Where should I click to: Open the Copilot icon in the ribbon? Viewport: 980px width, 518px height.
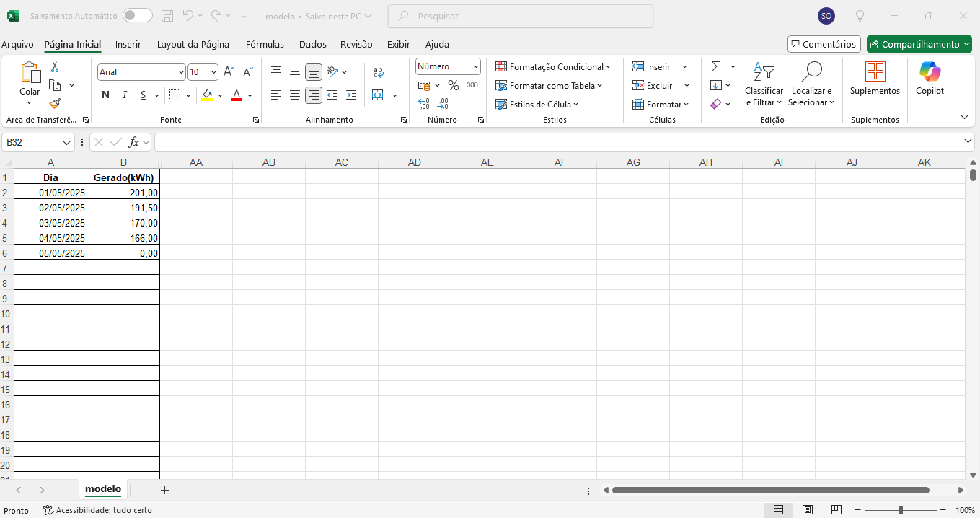tap(930, 79)
